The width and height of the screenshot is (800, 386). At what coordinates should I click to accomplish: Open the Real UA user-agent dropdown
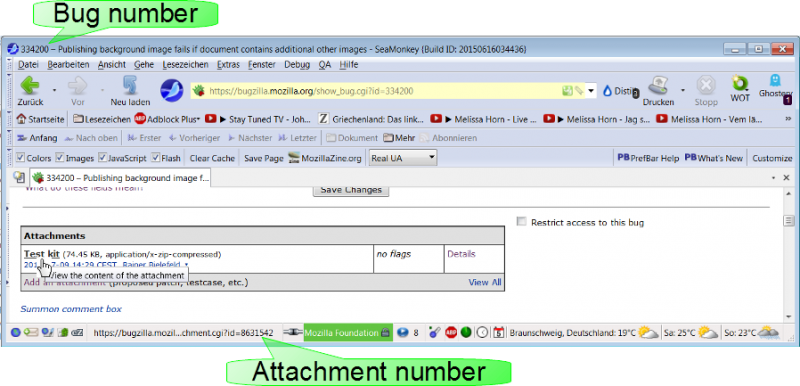coord(403,158)
